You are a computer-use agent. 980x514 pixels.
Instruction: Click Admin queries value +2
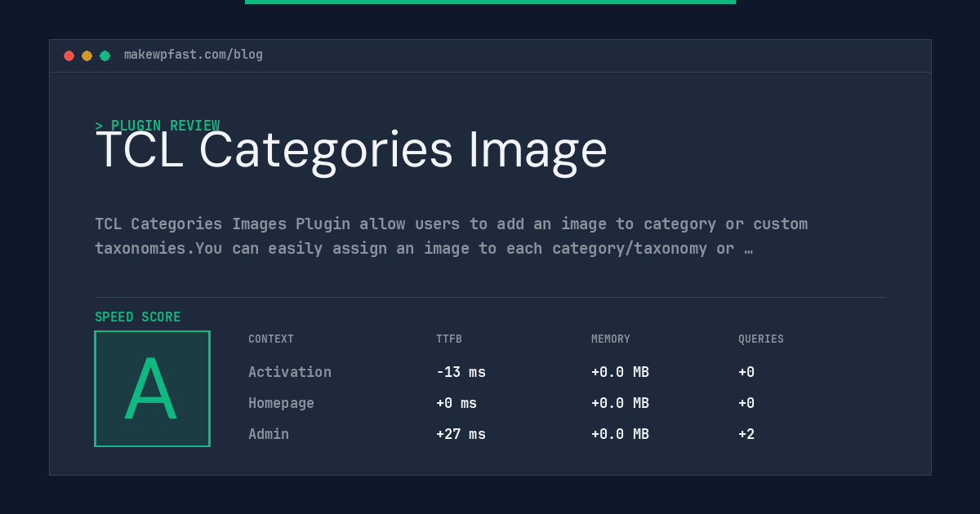746,434
